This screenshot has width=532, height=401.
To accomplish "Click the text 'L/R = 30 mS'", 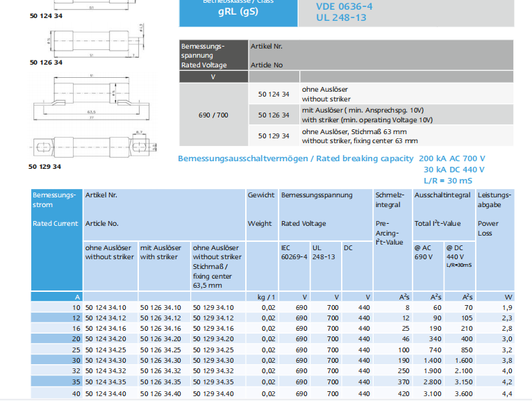I will coord(448,181).
